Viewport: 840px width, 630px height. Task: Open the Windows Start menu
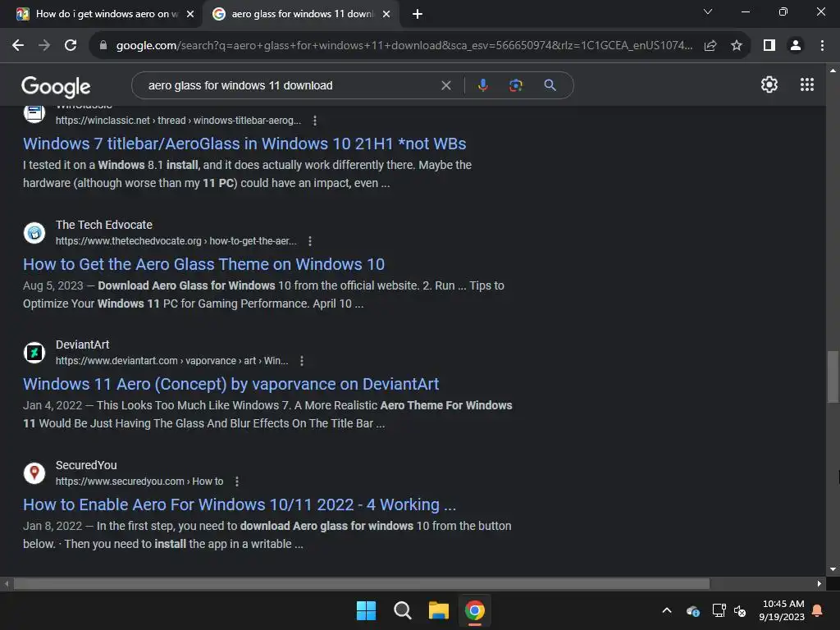[366, 610]
